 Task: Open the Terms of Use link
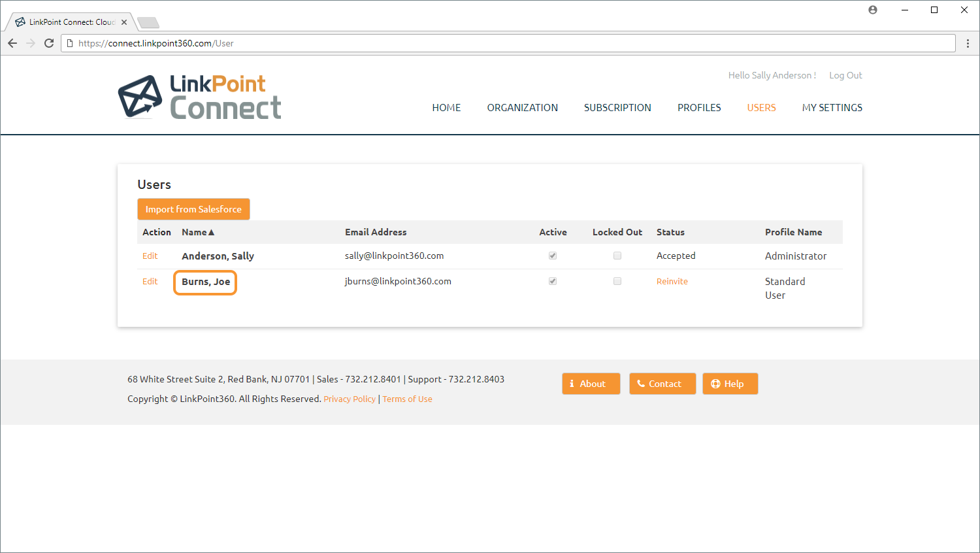point(407,399)
